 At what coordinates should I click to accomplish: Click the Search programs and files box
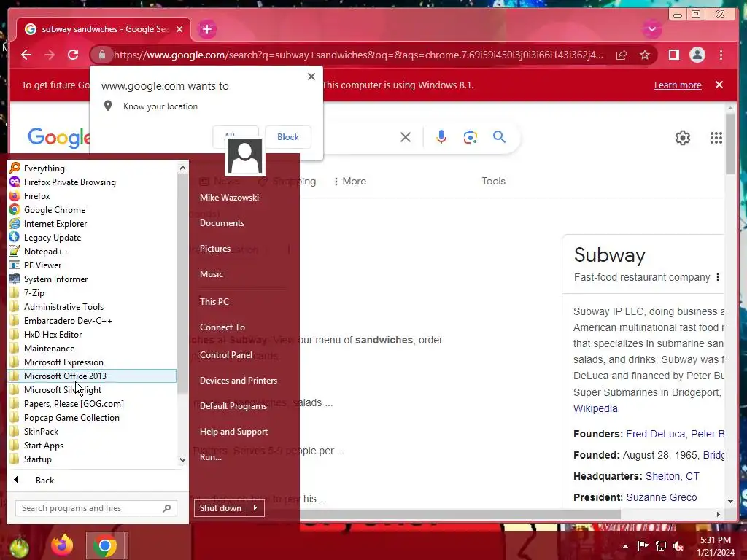click(x=96, y=508)
